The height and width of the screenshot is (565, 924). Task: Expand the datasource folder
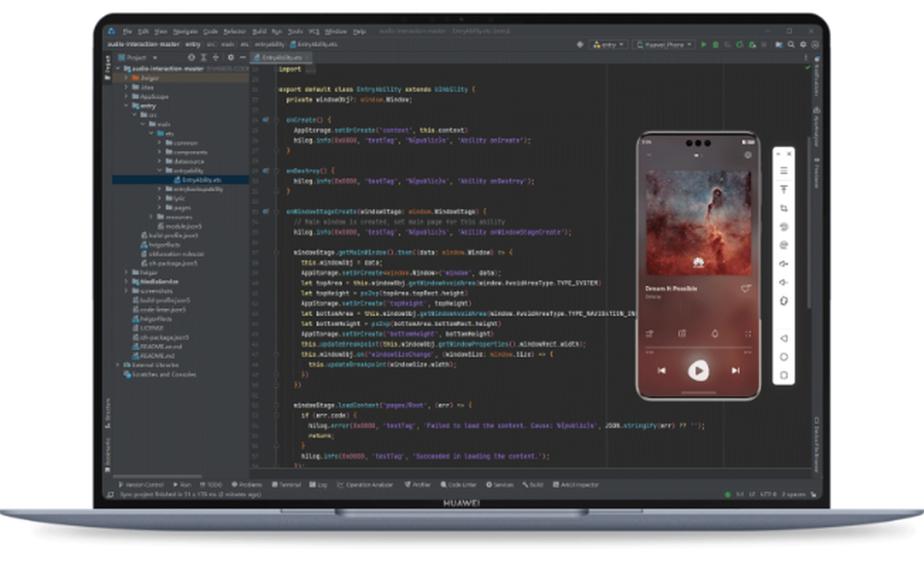[x=159, y=162]
